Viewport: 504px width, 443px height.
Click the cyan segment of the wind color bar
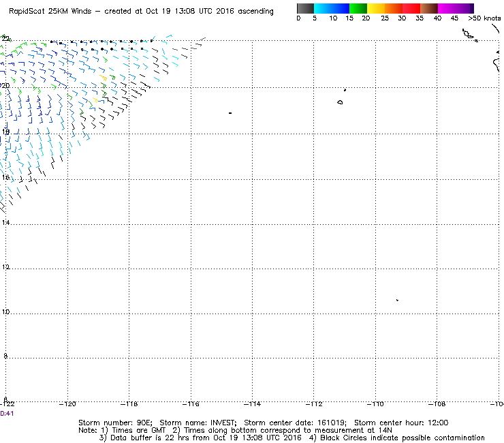pos(323,8)
